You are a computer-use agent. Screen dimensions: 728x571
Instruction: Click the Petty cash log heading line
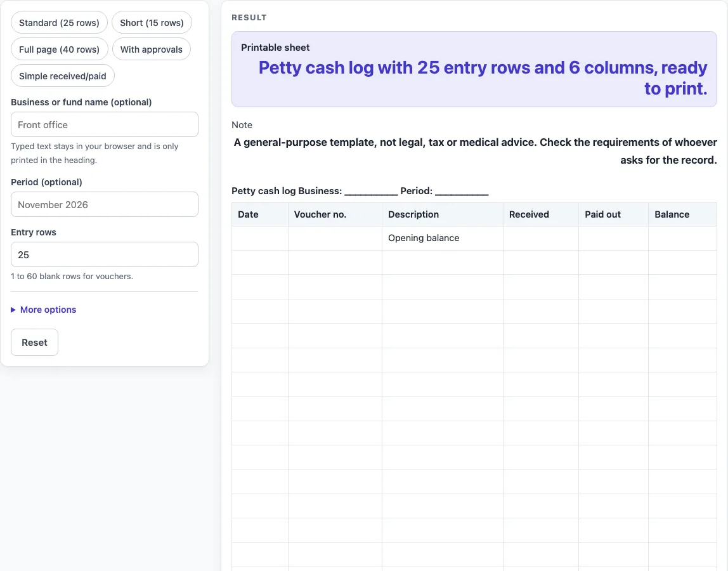click(x=360, y=191)
